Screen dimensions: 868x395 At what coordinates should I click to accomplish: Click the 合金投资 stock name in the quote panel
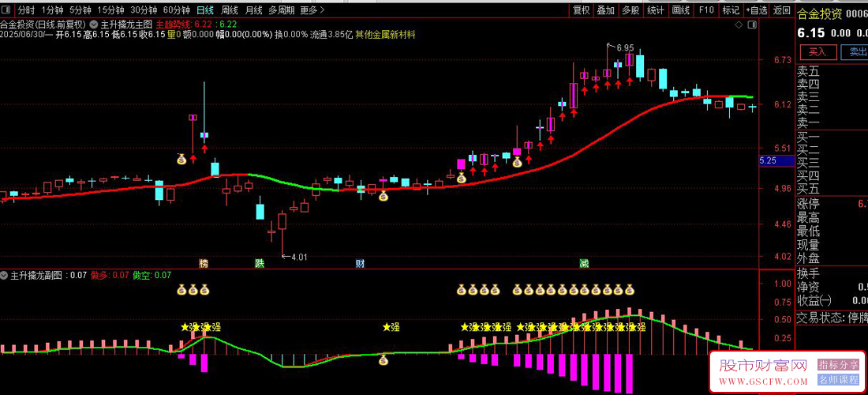point(819,14)
